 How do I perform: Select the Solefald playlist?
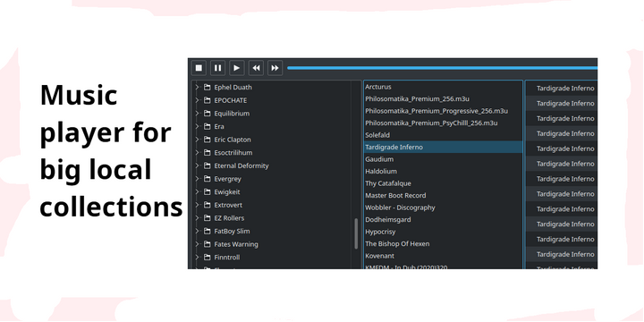pyautogui.click(x=443, y=135)
